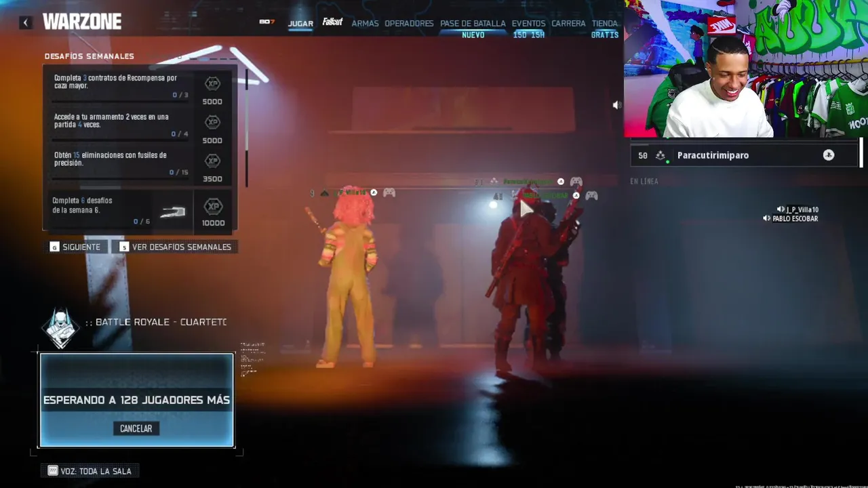
Task: Select the XP icon for the 'Recompensa' contracts challenge
Action: [x=212, y=84]
